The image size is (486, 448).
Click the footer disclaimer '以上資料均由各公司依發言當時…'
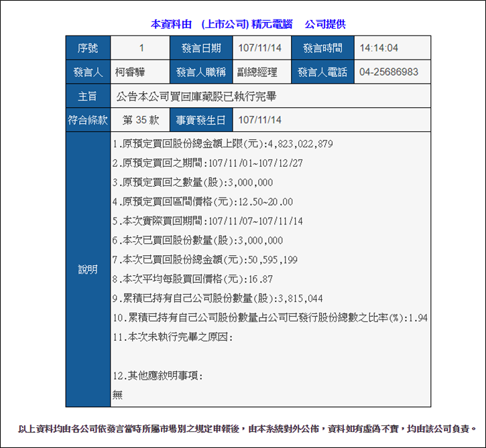coord(247,429)
